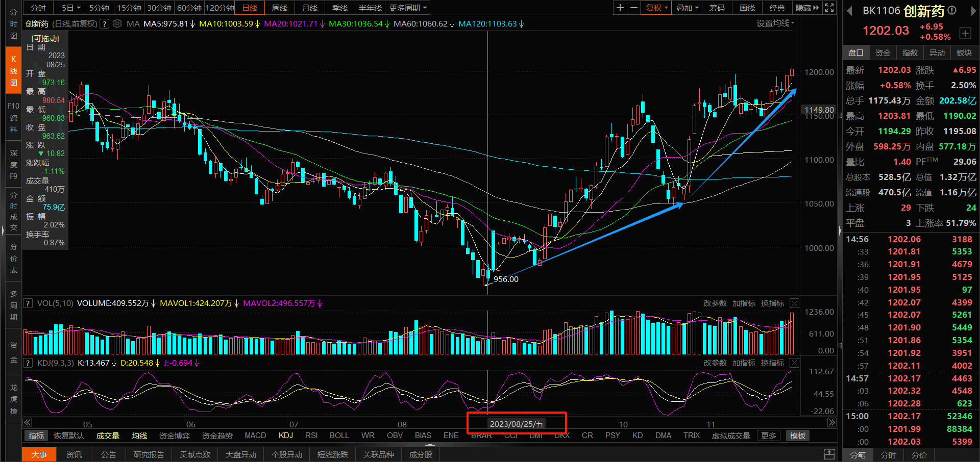The image size is (980, 462).
Task: Open 资金 in left sidebar
Action: pos(13,352)
